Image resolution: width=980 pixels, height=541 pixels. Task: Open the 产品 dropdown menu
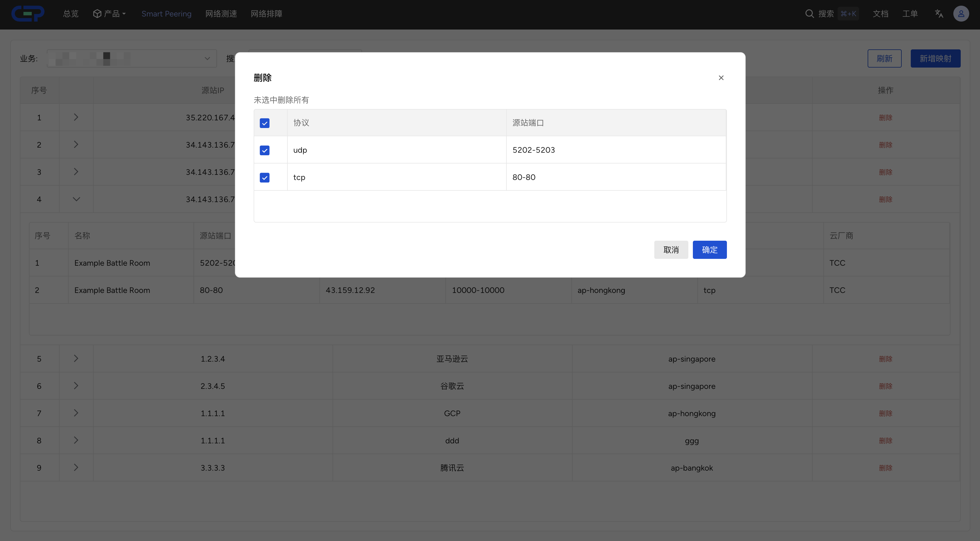coord(109,14)
